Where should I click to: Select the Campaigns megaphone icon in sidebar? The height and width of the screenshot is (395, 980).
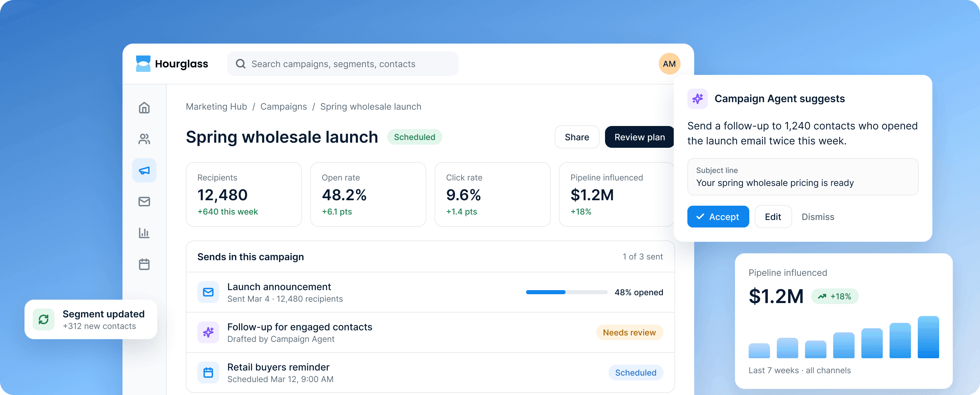(x=144, y=170)
